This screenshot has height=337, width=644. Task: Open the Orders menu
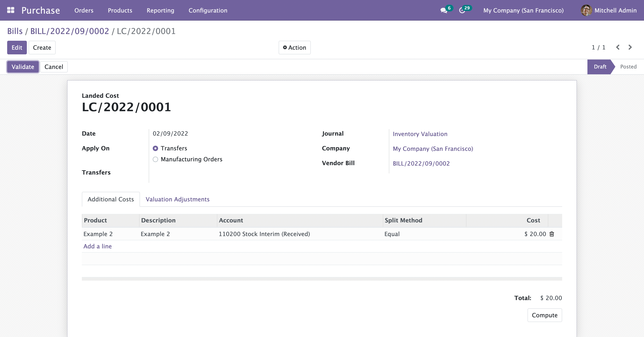(84, 10)
